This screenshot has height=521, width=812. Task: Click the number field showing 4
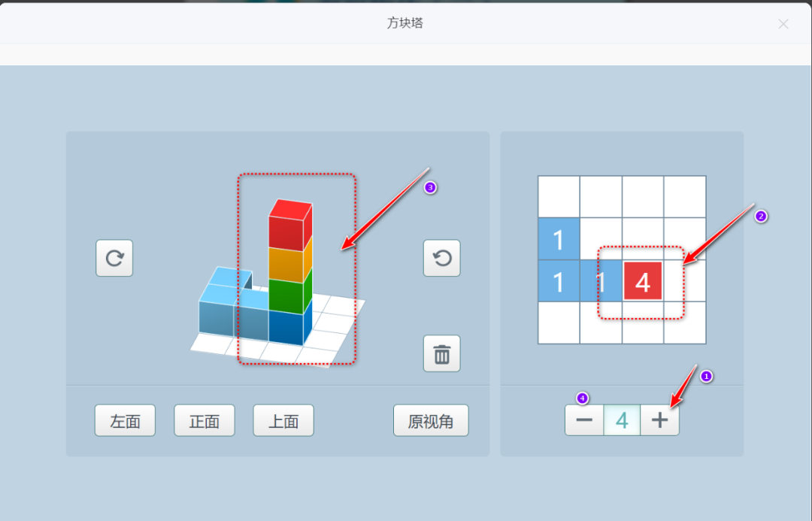(622, 420)
